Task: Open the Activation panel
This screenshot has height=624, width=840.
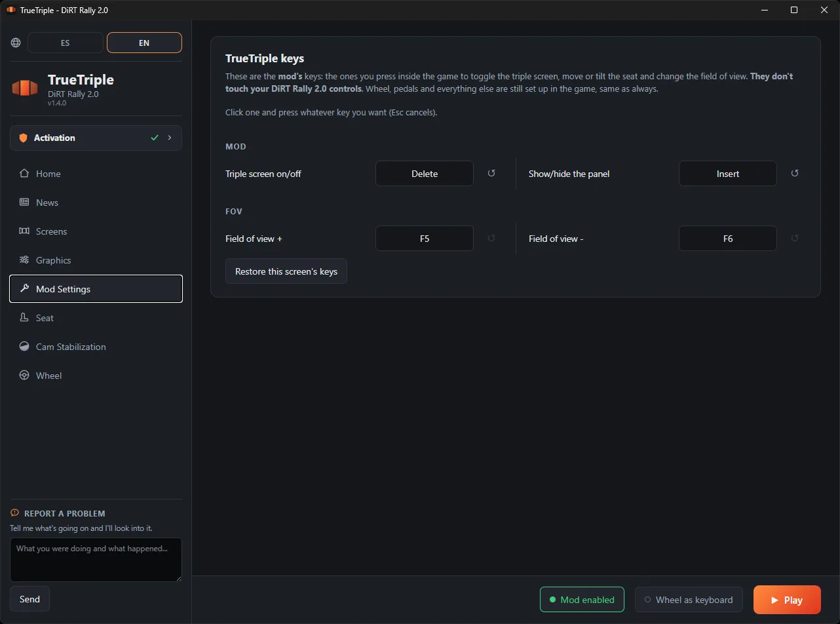Action: pos(96,138)
